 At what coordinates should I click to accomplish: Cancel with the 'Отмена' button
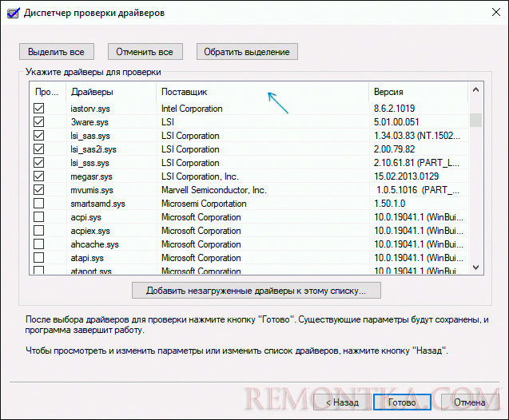tap(470, 402)
